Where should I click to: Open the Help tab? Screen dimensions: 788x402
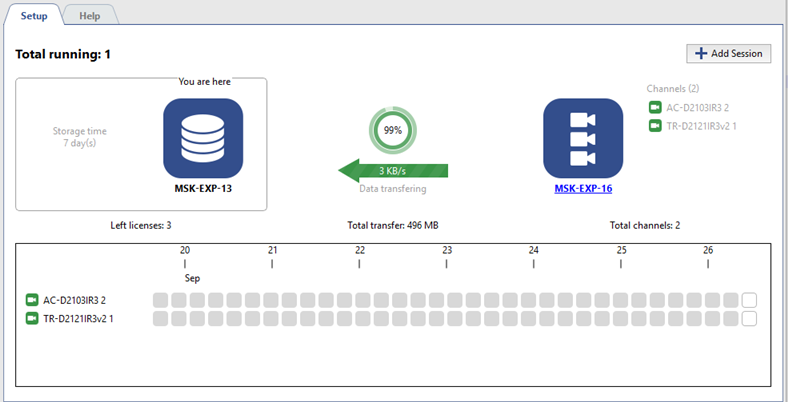point(89,16)
